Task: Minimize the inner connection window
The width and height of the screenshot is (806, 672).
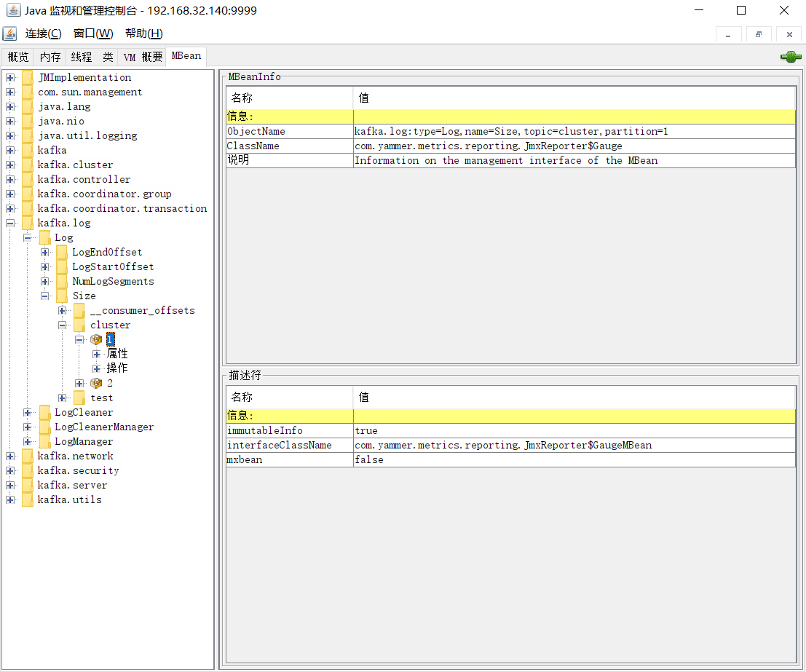Action: click(728, 34)
